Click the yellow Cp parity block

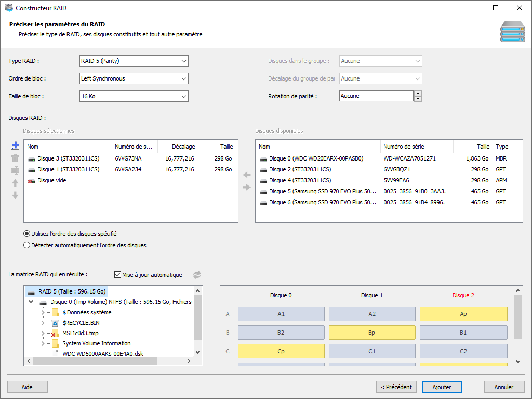coord(281,351)
